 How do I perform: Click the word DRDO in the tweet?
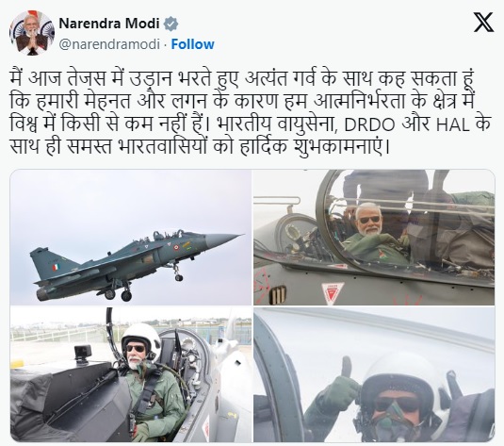369,124
